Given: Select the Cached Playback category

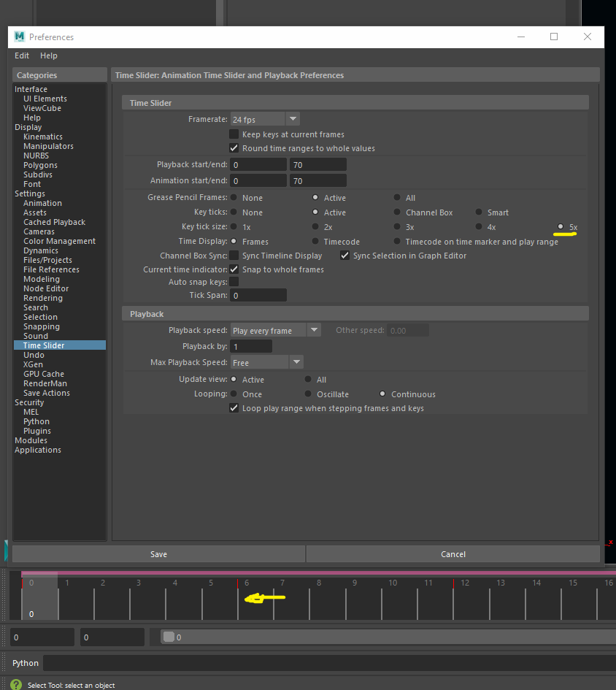Looking at the screenshot, I should coord(55,222).
